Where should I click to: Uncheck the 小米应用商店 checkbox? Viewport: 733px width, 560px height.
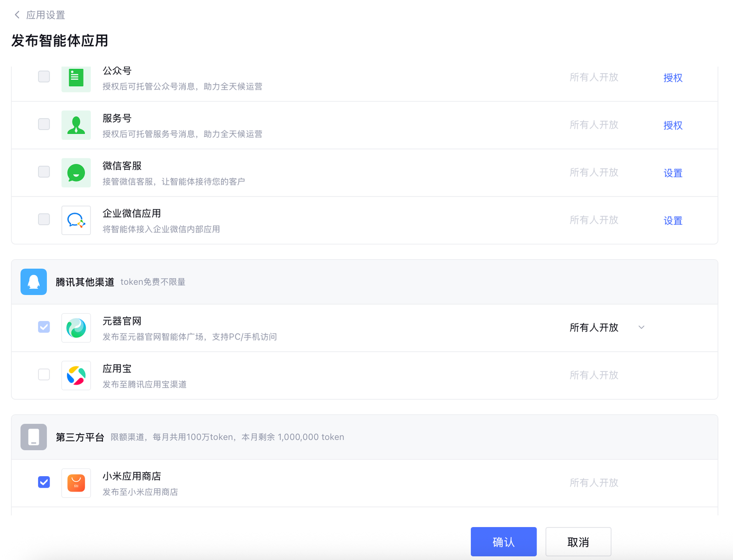point(44,482)
